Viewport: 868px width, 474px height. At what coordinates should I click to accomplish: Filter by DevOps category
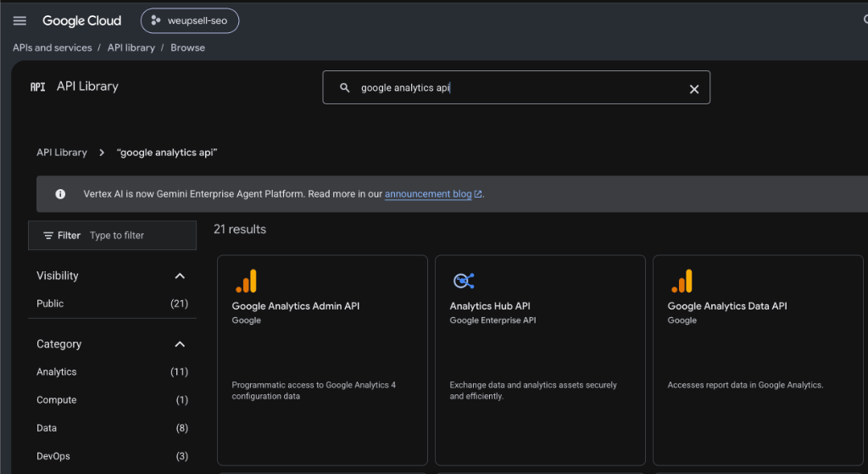coord(113,456)
